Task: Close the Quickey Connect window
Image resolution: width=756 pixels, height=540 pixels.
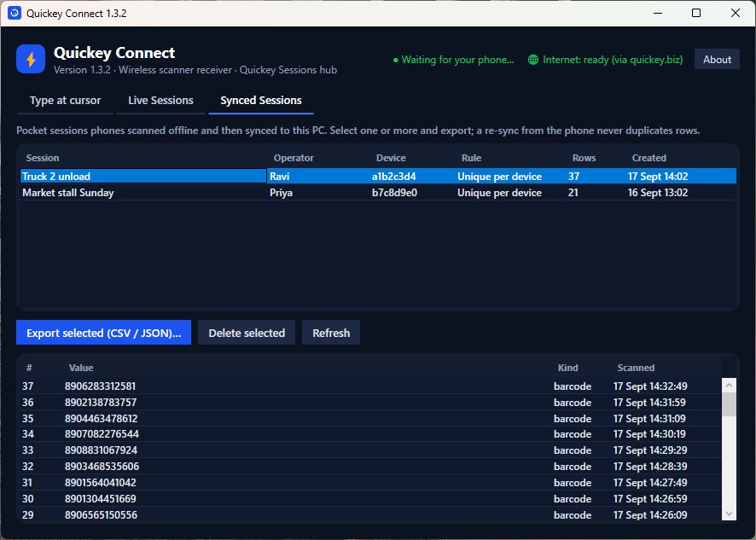Action: tap(736, 13)
